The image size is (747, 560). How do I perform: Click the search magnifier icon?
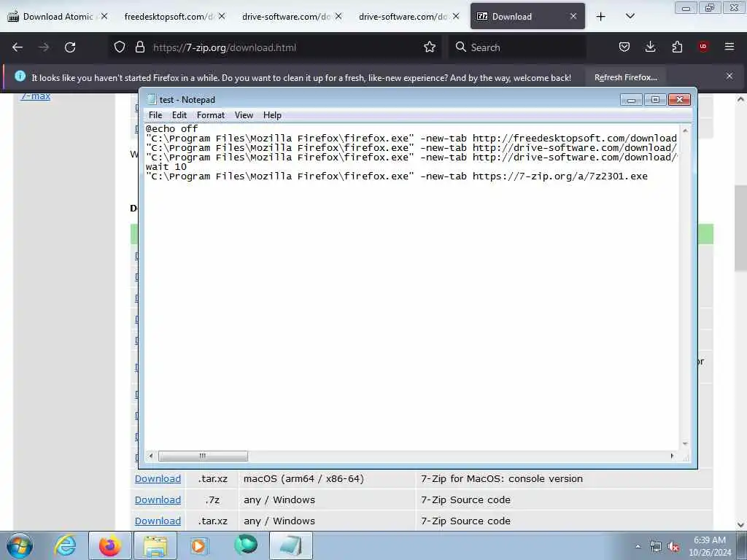point(460,47)
